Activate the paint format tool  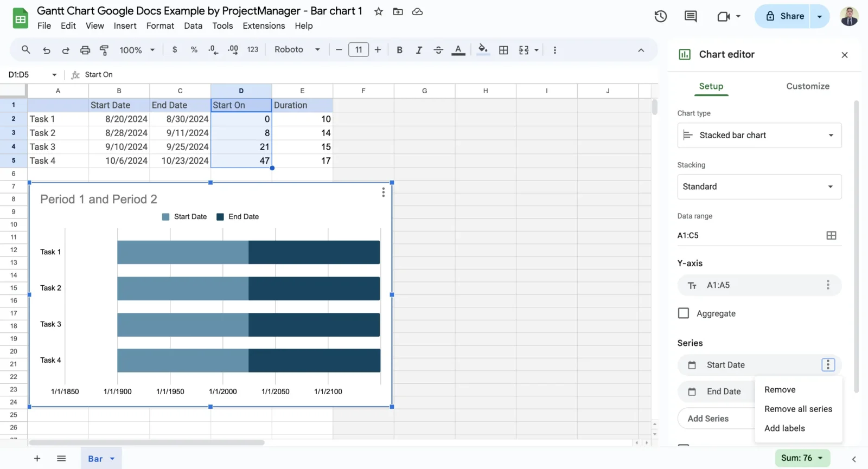click(x=104, y=50)
